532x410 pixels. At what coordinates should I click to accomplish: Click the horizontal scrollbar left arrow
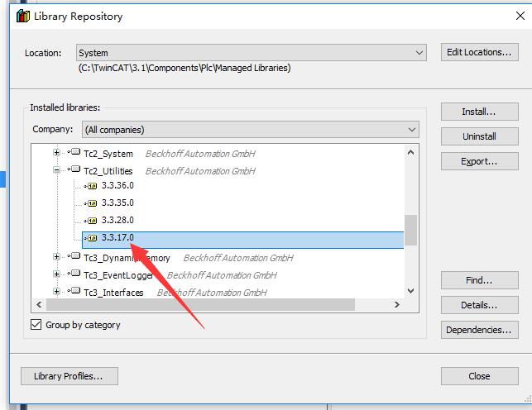pos(39,305)
